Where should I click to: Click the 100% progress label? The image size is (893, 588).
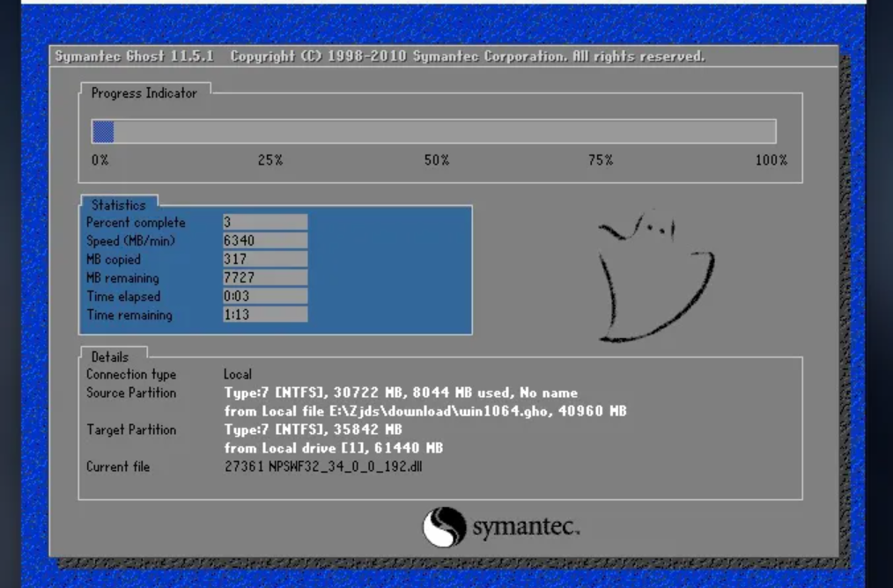(x=771, y=160)
